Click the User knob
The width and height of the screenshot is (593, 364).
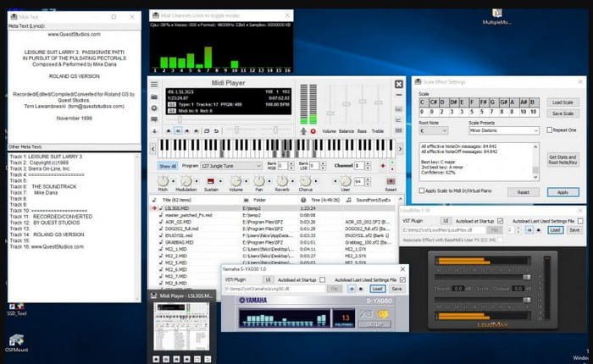346,181
